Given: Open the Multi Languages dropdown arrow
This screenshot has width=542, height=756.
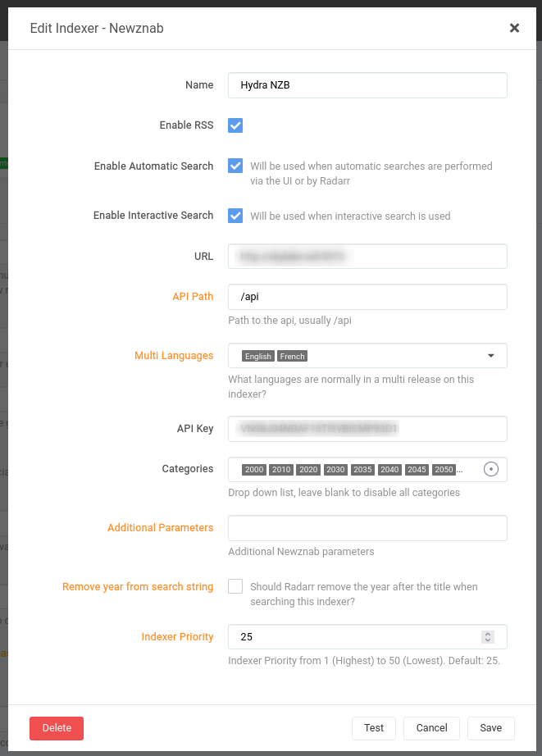Looking at the screenshot, I should [491, 355].
